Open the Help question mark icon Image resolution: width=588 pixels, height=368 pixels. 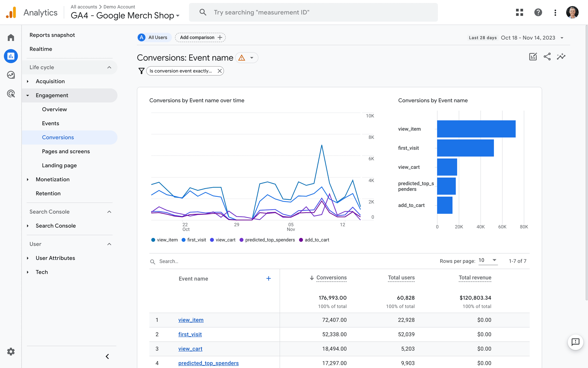538,12
